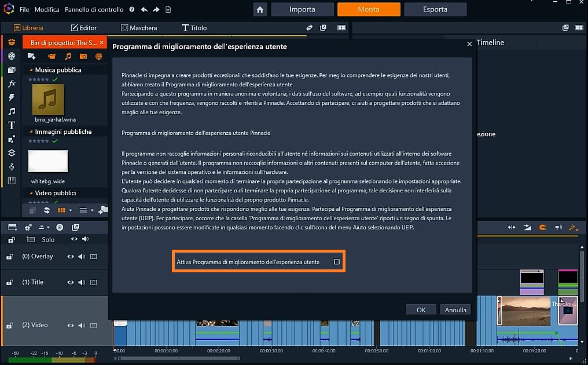Hide the (1) Title track
The width and height of the screenshot is (588, 365).
coord(70,282)
